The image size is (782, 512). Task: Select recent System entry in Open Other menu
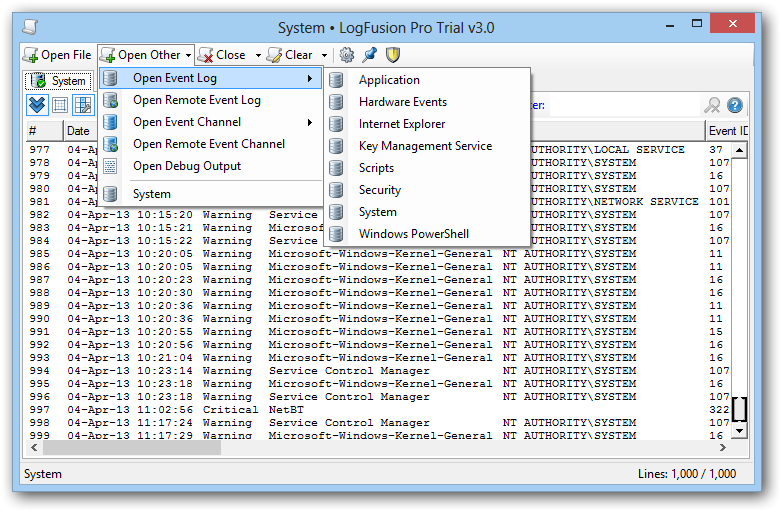pos(210,194)
